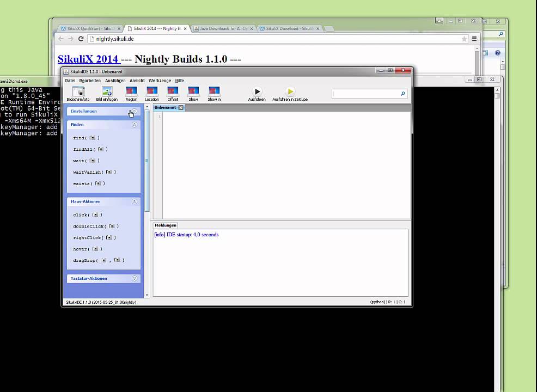537x392 pixels.
Task: Insert the wait() command
Action: tap(86, 161)
